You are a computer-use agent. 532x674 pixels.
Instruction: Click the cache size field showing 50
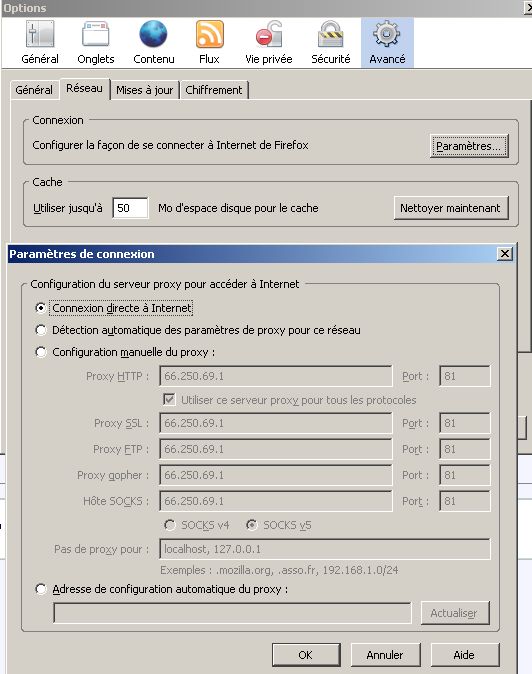[x=130, y=208]
